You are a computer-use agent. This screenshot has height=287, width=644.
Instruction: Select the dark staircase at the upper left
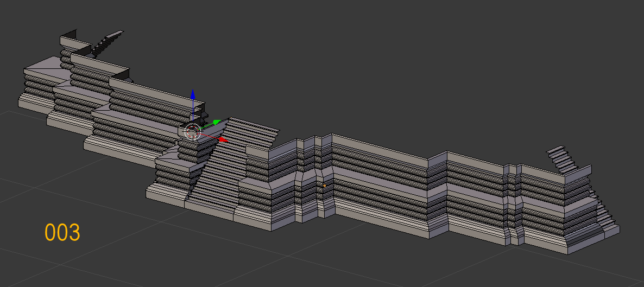[x=106, y=43]
